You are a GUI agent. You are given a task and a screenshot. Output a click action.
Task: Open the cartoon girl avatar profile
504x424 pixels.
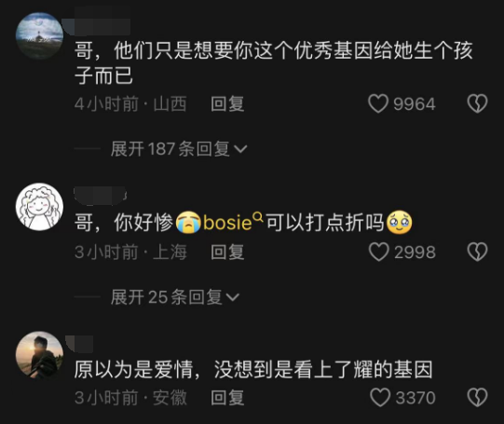tap(39, 207)
